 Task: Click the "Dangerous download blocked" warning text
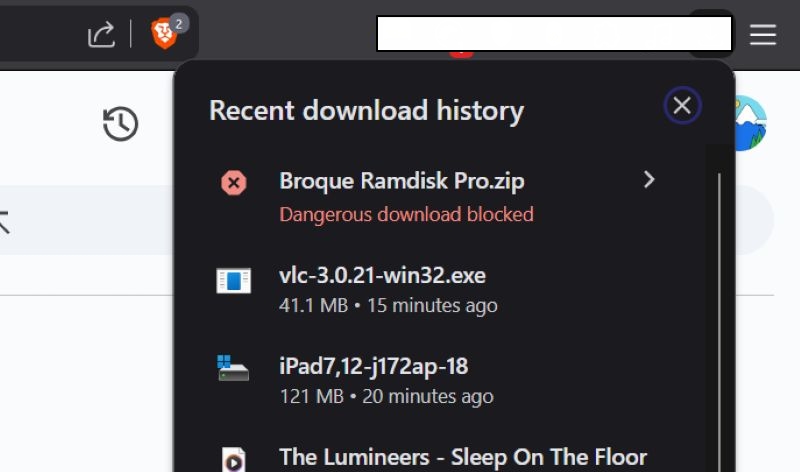click(x=406, y=214)
